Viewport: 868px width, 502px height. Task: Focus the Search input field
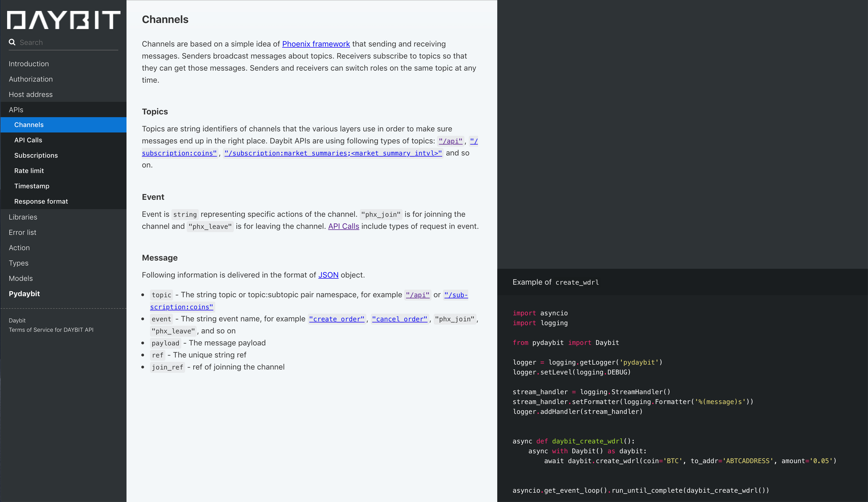68,42
